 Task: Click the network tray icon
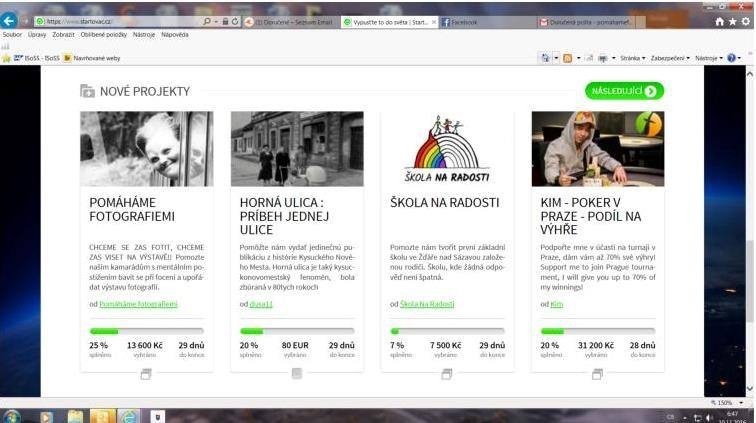coord(697,417)
